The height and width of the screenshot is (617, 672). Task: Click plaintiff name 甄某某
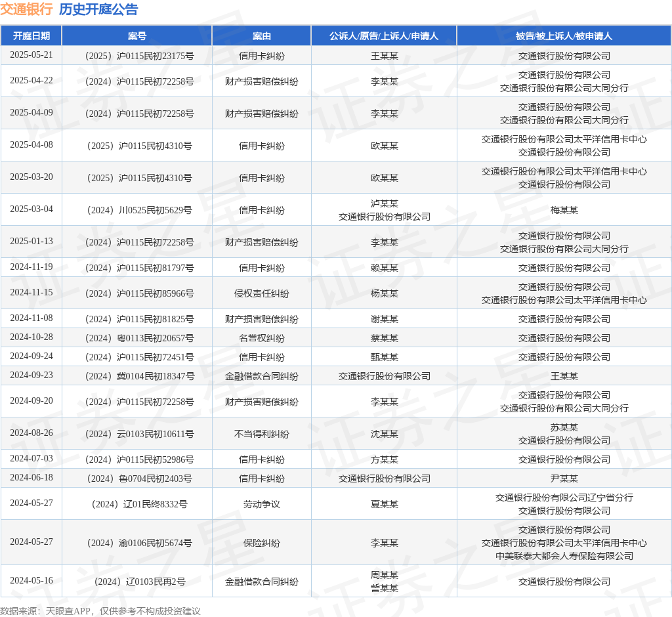point(385,358)
